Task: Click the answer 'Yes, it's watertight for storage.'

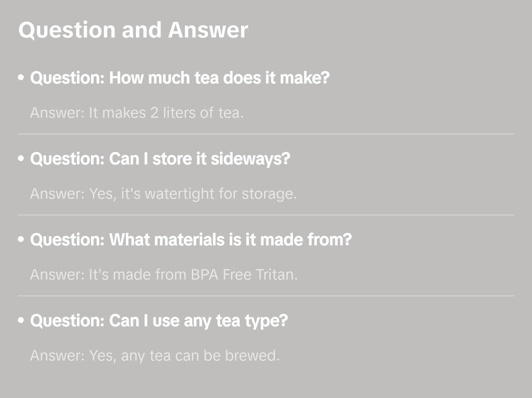Action: [x=163, y=194]
